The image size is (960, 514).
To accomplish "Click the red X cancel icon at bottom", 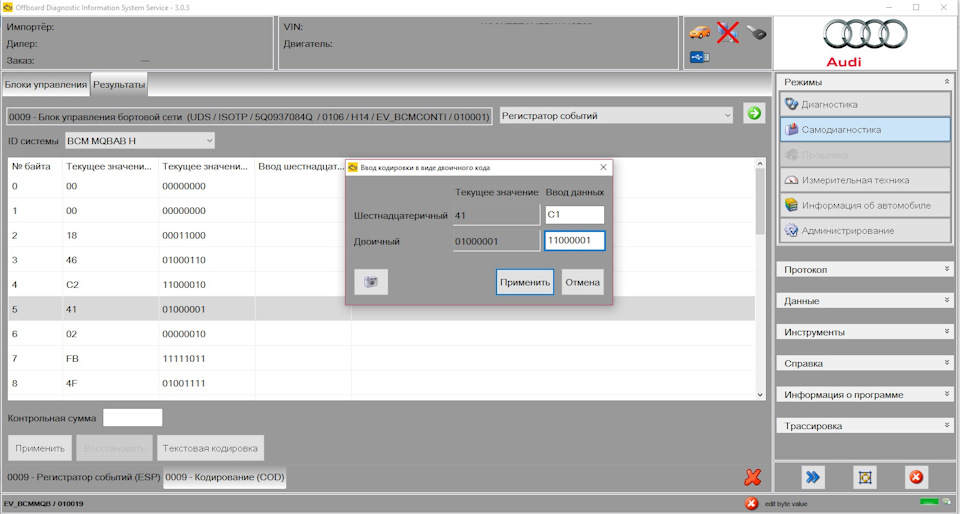I will 752,477.
